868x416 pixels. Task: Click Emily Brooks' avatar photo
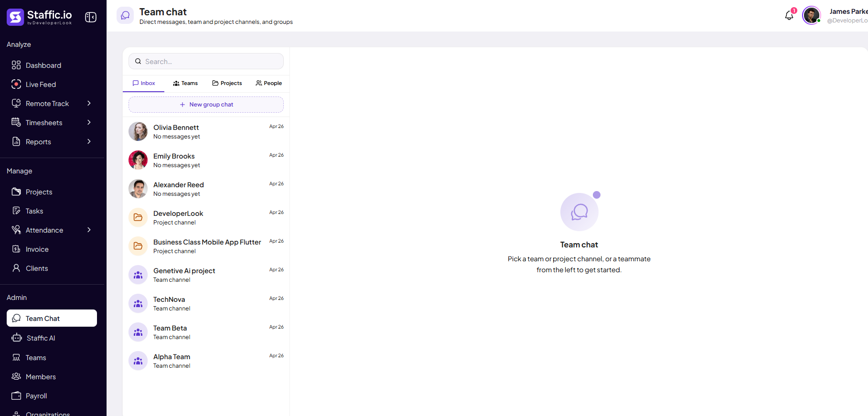pos(138,160)
